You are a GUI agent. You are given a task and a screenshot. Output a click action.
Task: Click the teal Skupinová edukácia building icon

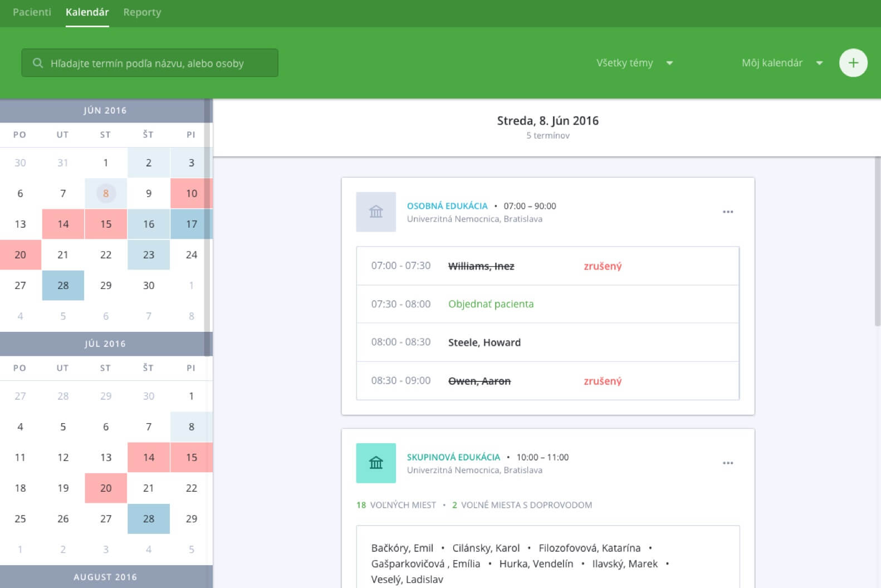click(x=376, y=463)
